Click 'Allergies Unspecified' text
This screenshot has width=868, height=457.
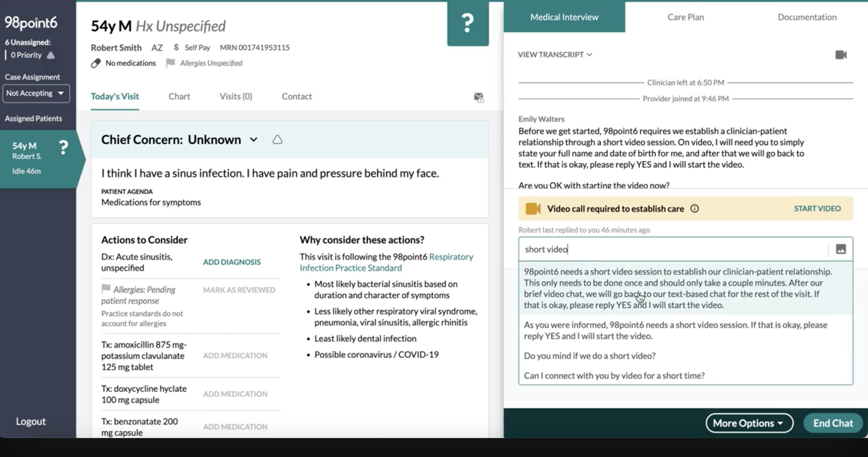(x=211, y=63)
